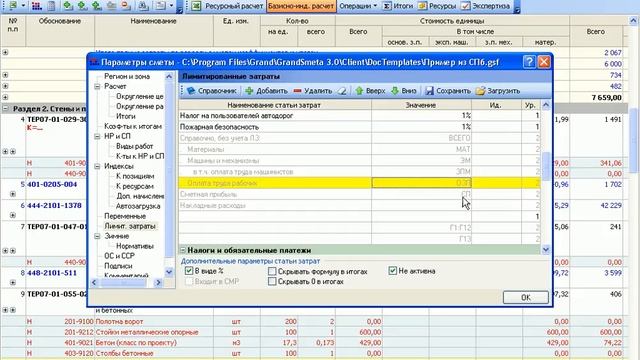640x360 pixels.
Task: Select 'Виды работ' tree item
Action: 134,146
